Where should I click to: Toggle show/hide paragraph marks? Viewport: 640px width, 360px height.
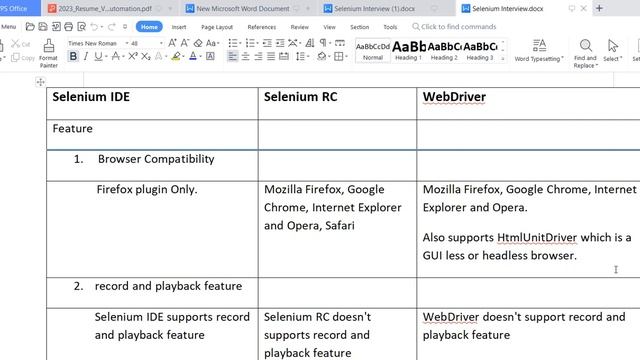[x=323, y=43]
